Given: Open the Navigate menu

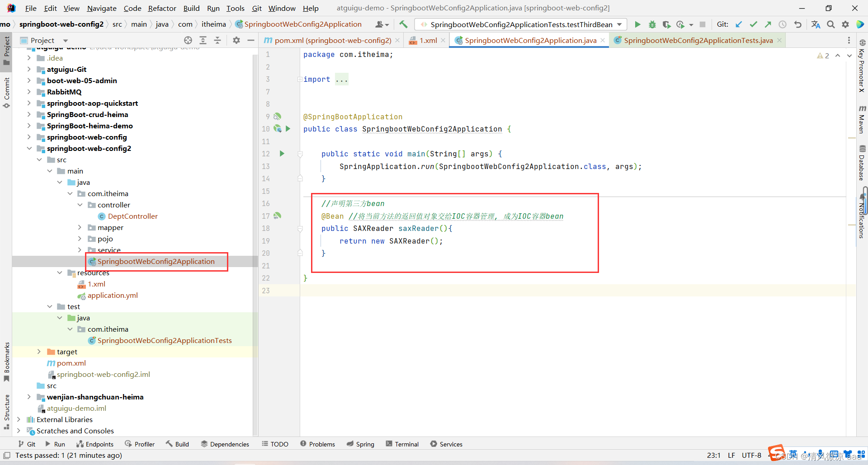Looking at the screenshot, I should (102, 8).
